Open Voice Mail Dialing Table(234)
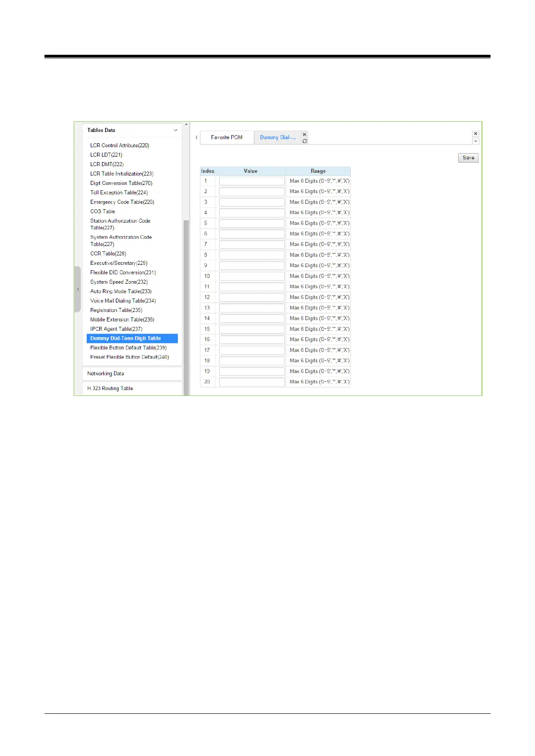The image size is (535, 756). point(123,301)
